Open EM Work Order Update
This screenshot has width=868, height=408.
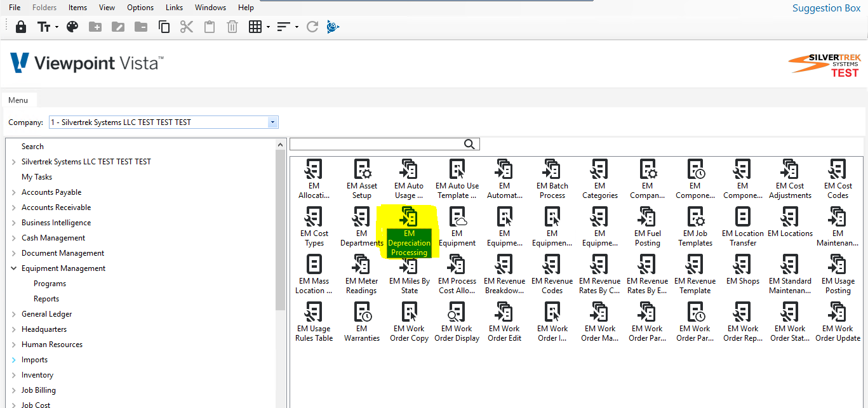click(x=838, y=322)
